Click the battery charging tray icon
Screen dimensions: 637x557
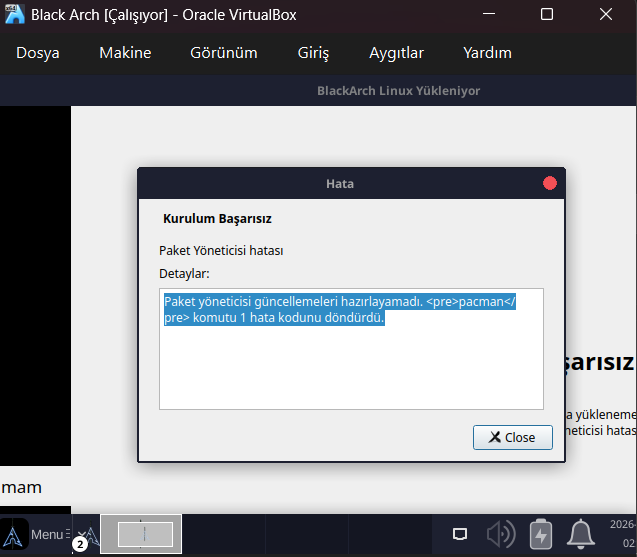point(541,534)
